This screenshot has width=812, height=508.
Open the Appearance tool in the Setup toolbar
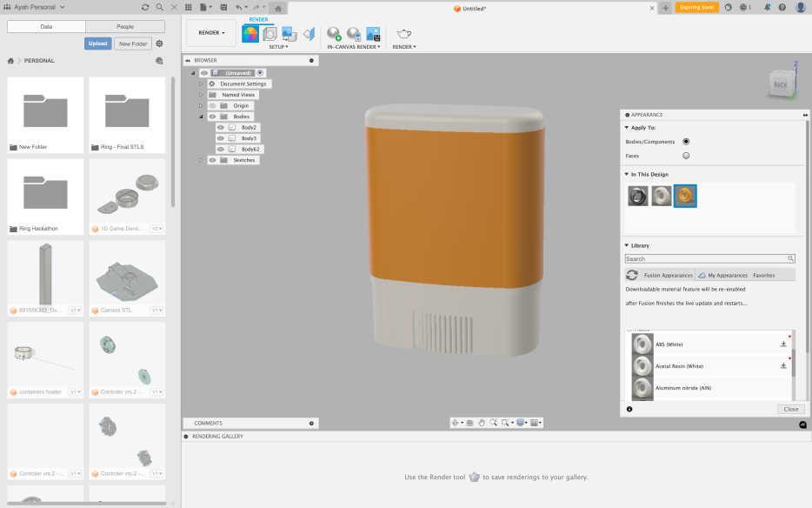(250, 34)
